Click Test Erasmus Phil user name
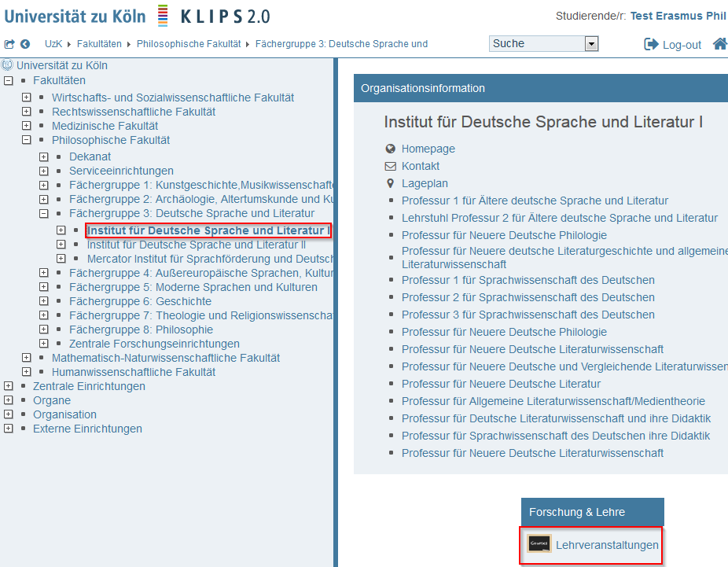The image size is (728, 567). [x=678, y=16]
